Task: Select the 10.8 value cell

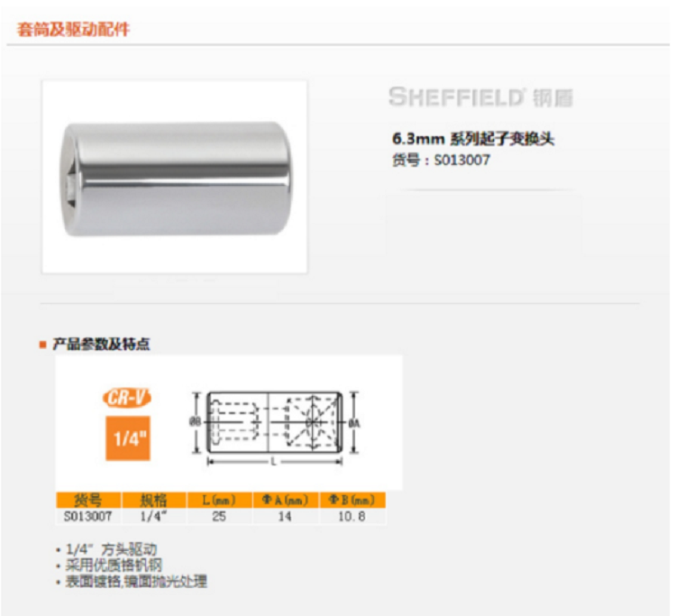Action: [x=352, y=517]
